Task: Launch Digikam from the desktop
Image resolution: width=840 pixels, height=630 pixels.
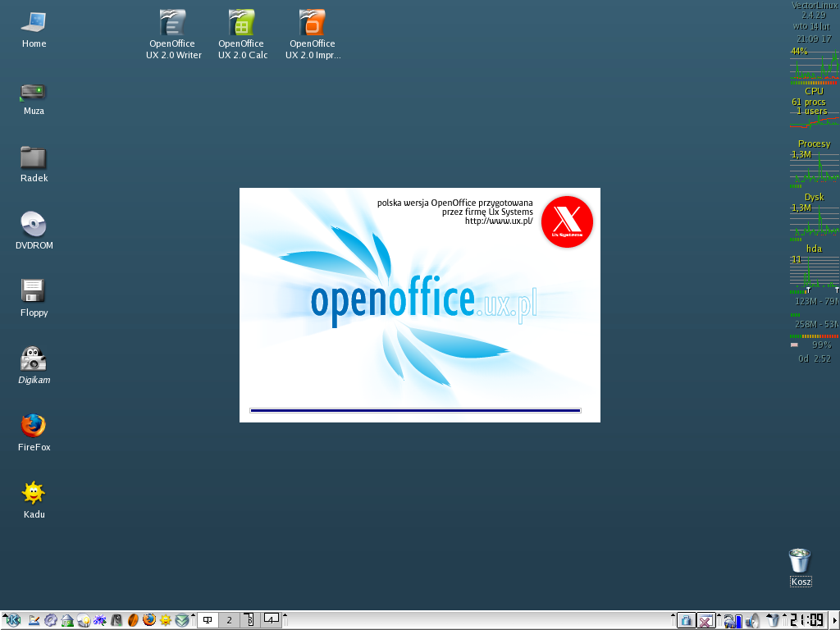Action: (34, 359)
